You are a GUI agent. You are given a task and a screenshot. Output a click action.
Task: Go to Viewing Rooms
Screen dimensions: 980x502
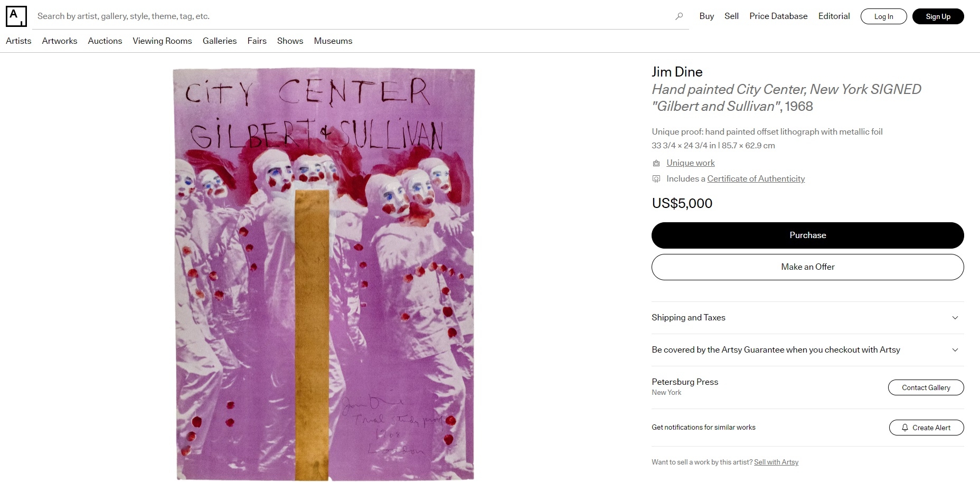(x=162, y=41)
